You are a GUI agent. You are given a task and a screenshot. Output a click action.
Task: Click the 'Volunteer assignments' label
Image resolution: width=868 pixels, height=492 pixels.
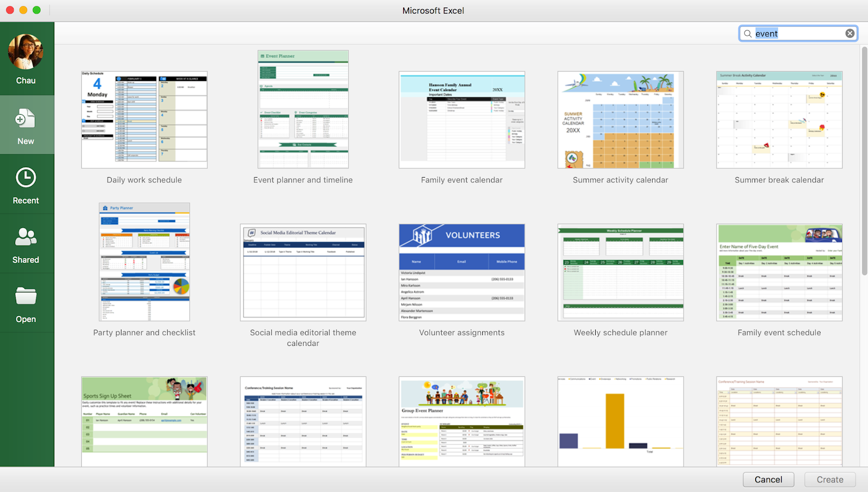click(x=462, y=332)
